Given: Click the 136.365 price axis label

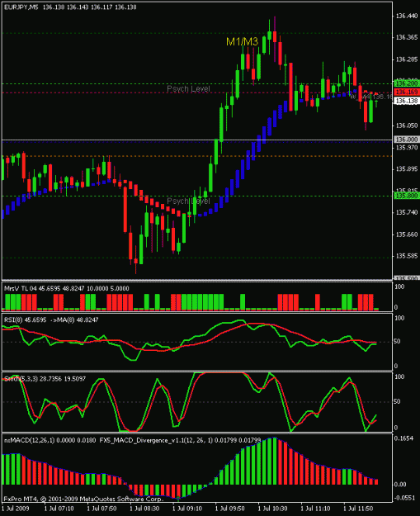Looking at the screenshot, I should tap(407, 38).
